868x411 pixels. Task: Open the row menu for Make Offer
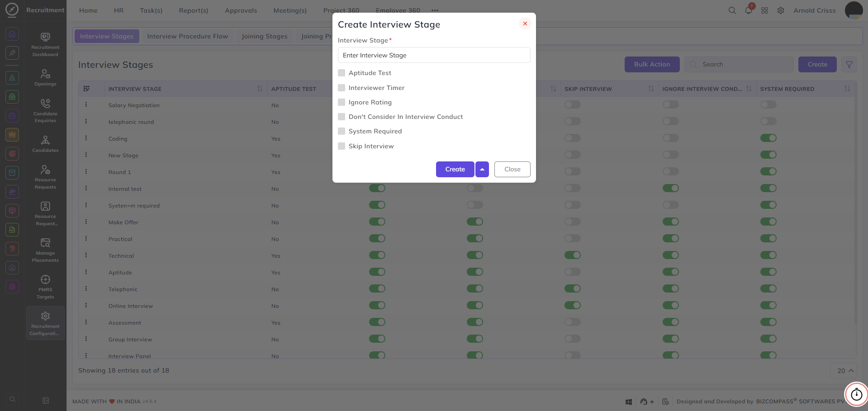[x=86, y=222]
